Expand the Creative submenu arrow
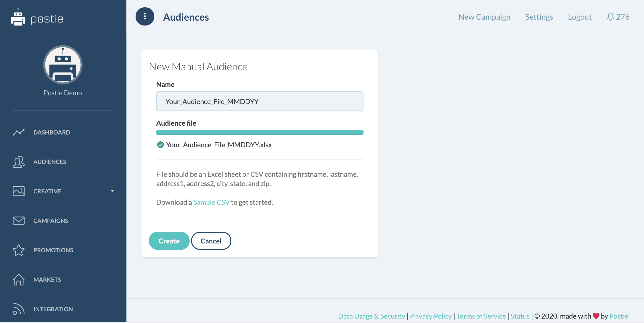Screen dimensions: 644x323 (112, 191)
